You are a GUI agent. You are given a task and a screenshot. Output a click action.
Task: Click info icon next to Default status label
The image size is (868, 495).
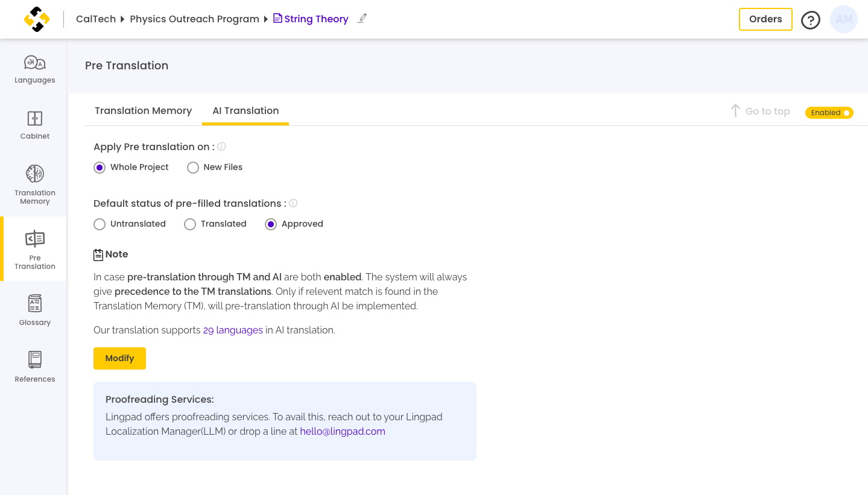pyautogui.click(x=293, y=203)
